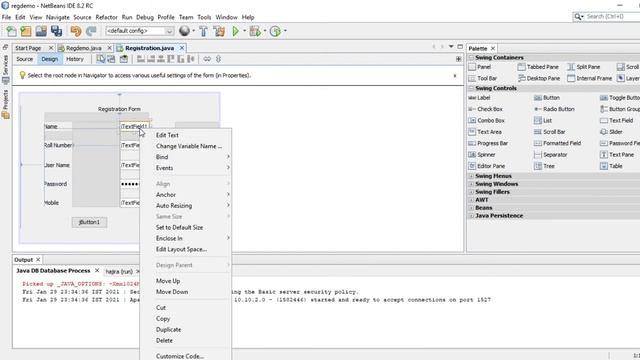The height and width of the screenshot is (360, 640).
Task: Click the Undo toolbar icon
Action: tap(76, 31)
